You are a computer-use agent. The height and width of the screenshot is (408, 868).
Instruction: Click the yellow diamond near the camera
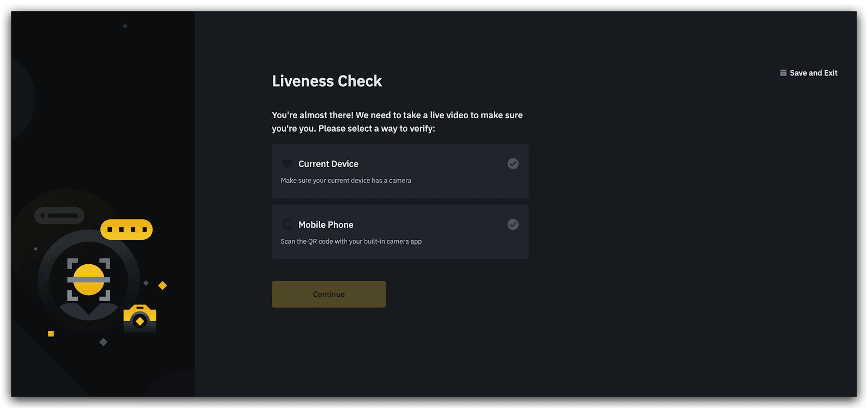point(162,285)
